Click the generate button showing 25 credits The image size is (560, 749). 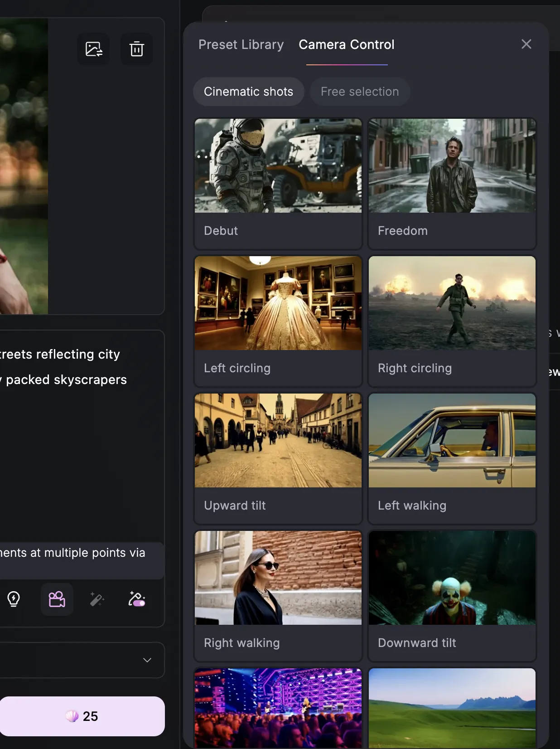pos(82,716)
